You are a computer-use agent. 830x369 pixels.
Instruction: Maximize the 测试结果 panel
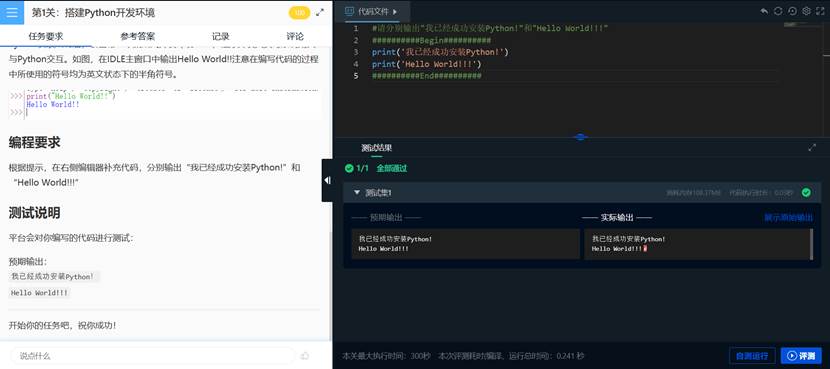pyautogui.click(x=812, y=148)
